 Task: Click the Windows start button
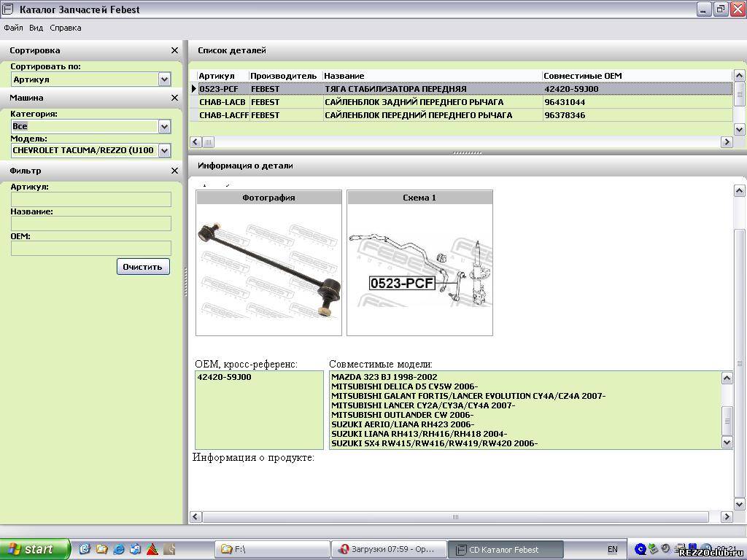(34, 549)
